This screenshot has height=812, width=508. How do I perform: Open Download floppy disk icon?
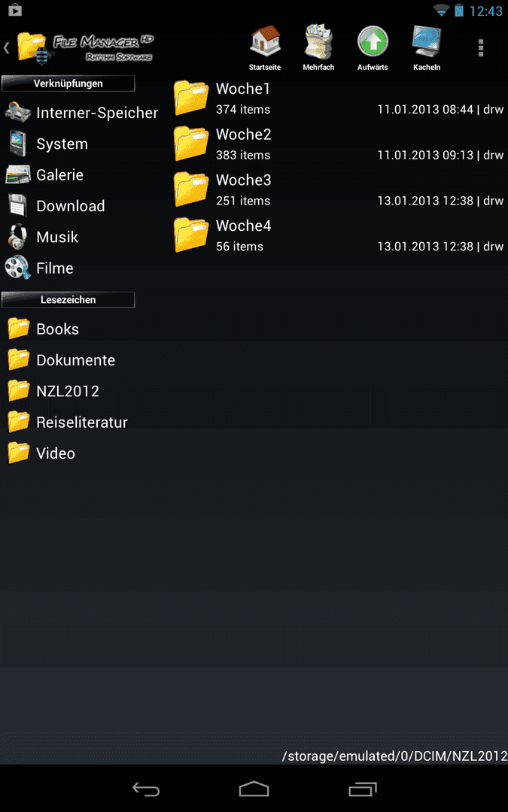click(17, 205)
